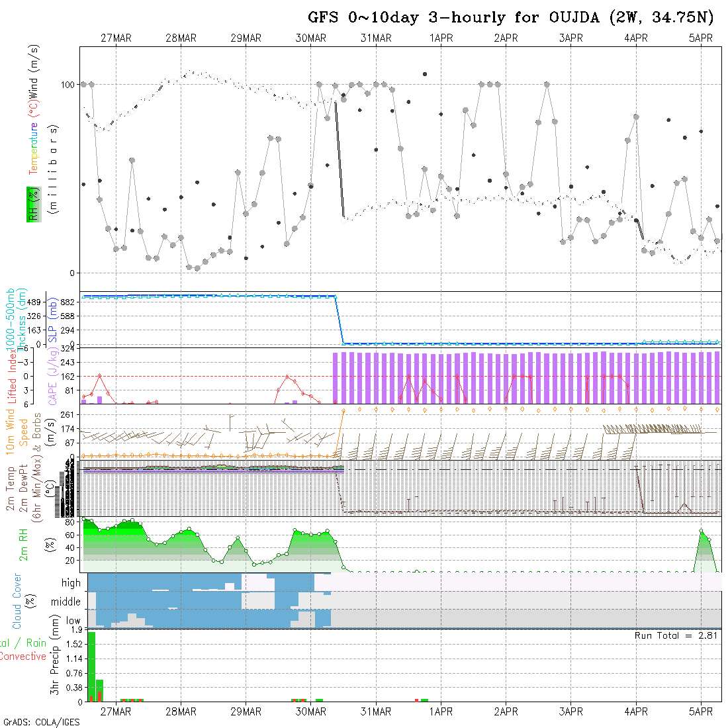Select the '882' SLP tick value
Viewport: 728px width, 728px height.
[x=68, y=302]
